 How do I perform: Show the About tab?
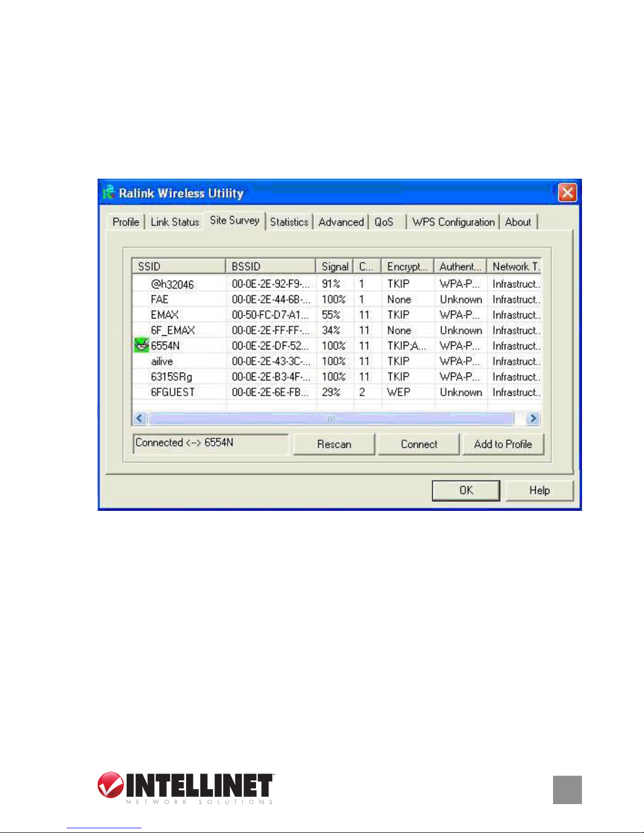[518, 222]
